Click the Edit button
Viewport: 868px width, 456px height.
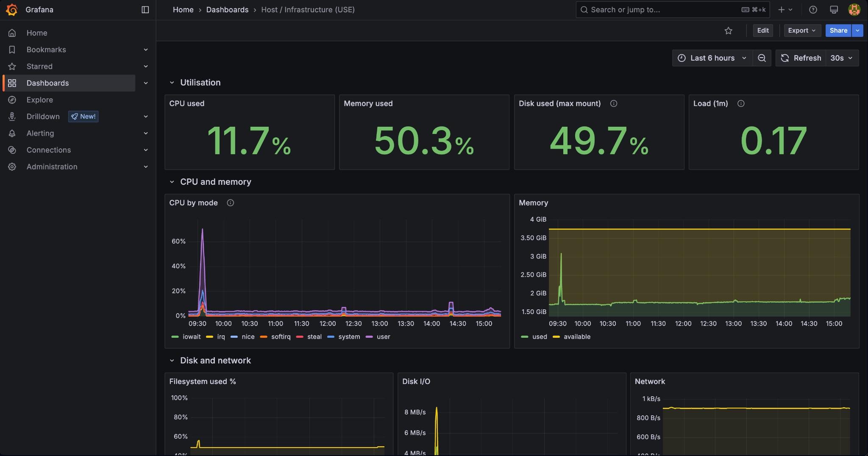coord(763,31)
